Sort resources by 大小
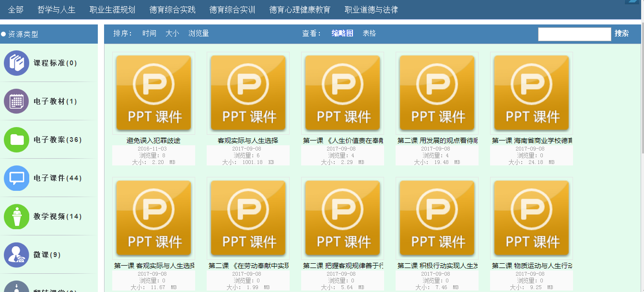The height and width of the screenshot is (292, 644). (172, 34)
